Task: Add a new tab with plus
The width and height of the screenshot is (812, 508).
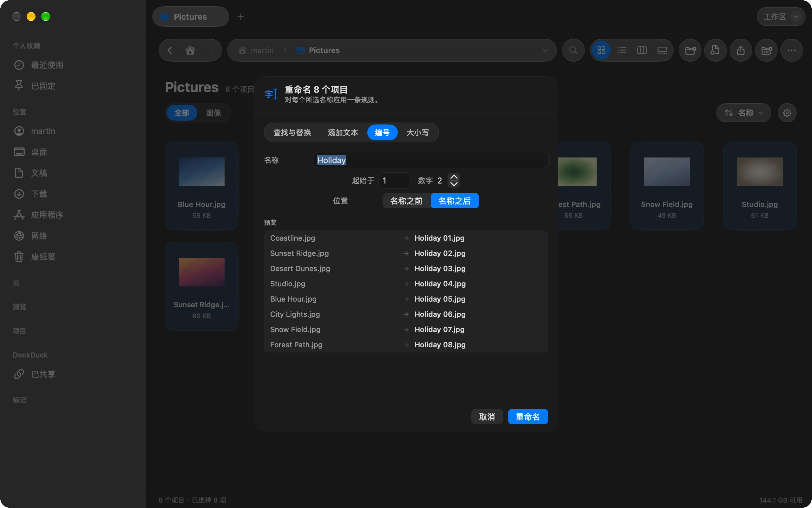Action: (240, 17)
